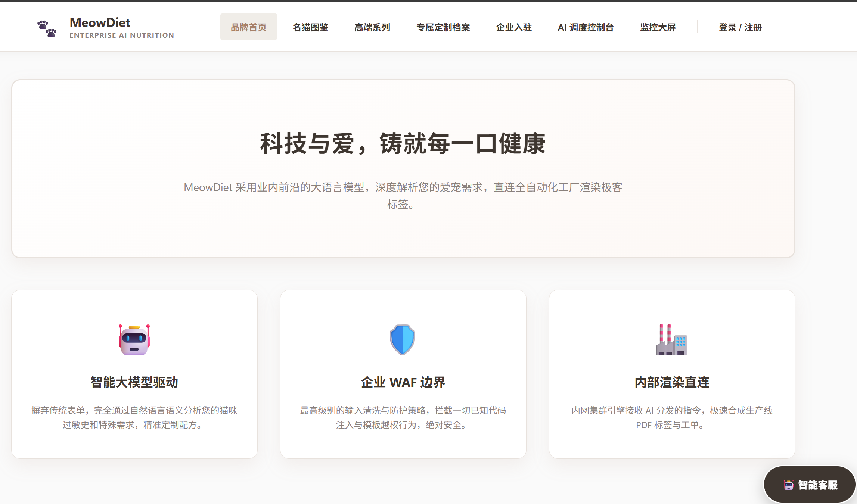Click the small robot icon in the 智能客服 button
The image size is (857, 504).
788,485
